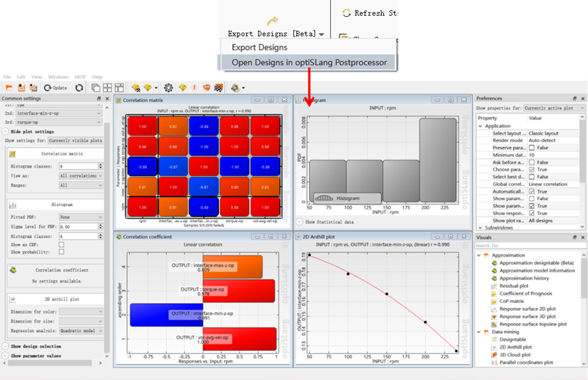Click the yellow gem with cursor icon

[135, 88]
